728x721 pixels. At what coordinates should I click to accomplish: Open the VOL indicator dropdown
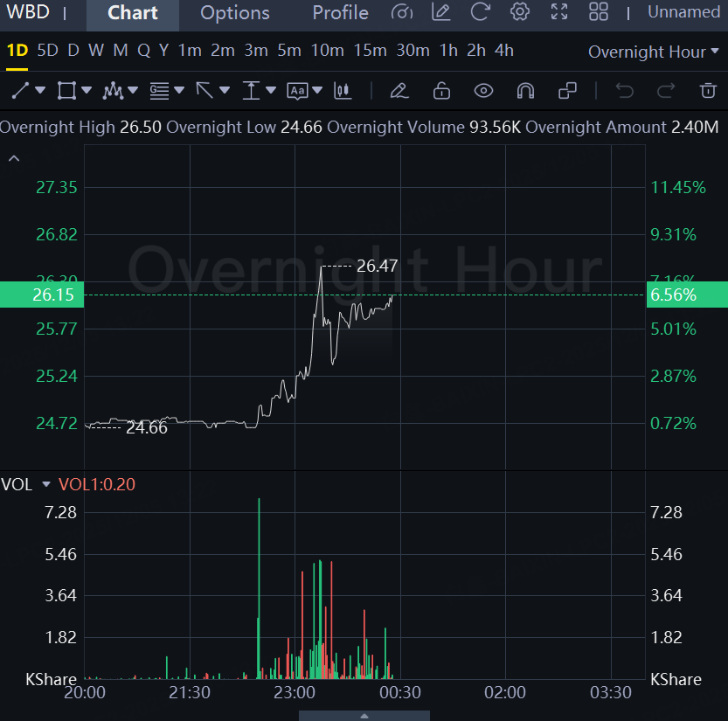point(46,484)
